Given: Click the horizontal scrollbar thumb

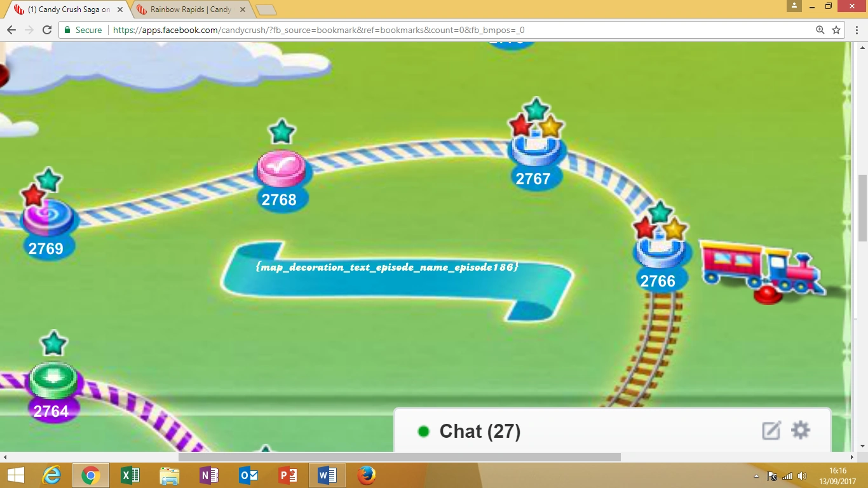Looking at the screenshot, I should point(399,457).
